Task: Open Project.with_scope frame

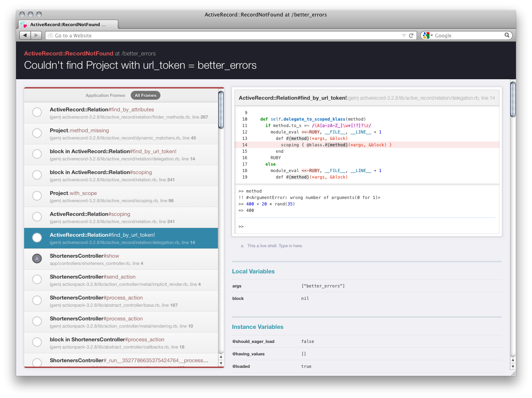Action: [x=121, y=197]
